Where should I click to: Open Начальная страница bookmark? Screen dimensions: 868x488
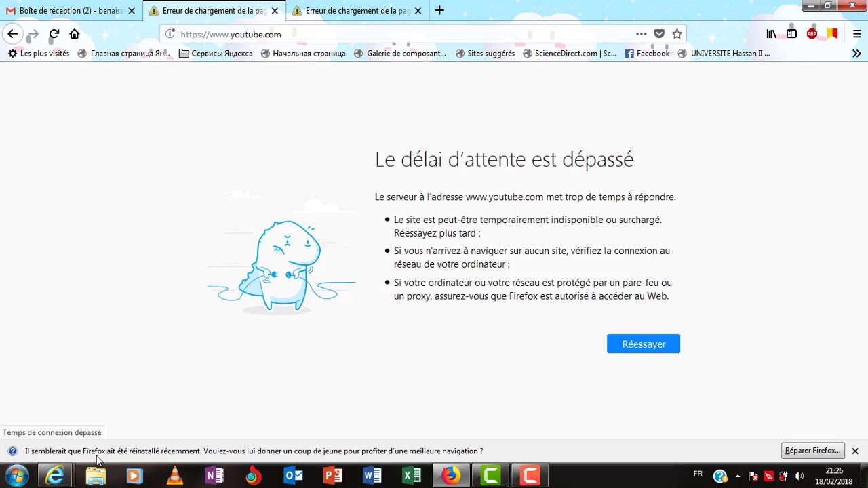[x=303, y=53]
